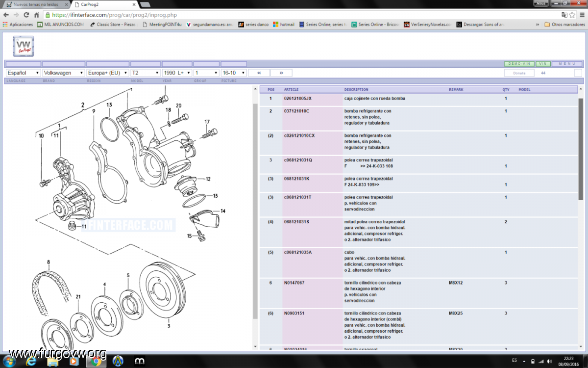Open the Windows Start menu
Screen dimensions: 588x368
9,361
